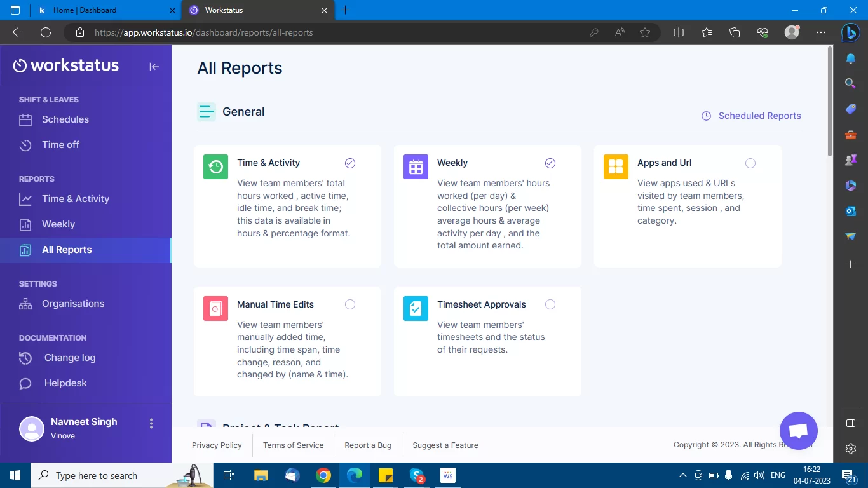
Task: Open the three-dot menu next to Navneet Singh
Action: tap(151, 423)
